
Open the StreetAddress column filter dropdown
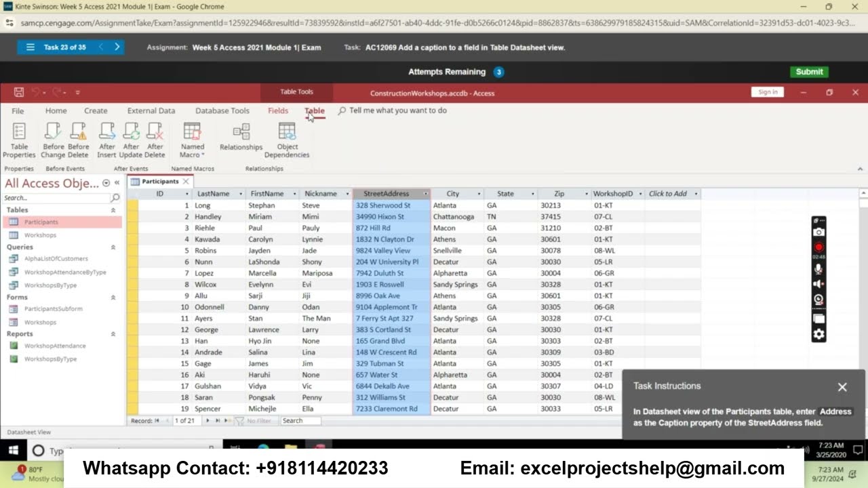pos(425,194)
